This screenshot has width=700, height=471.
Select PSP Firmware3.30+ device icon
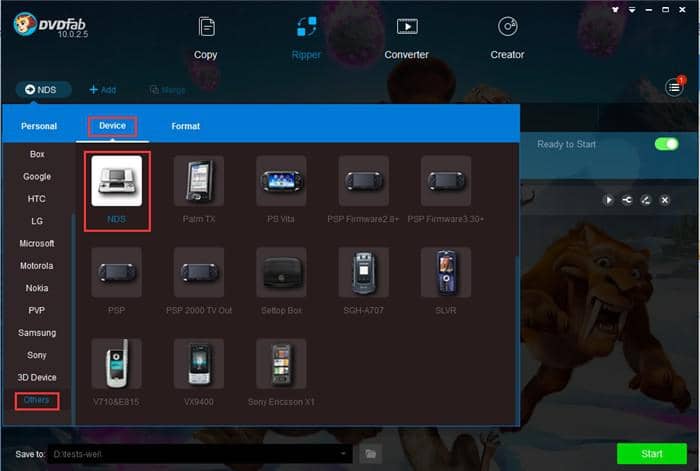(446, 181)
